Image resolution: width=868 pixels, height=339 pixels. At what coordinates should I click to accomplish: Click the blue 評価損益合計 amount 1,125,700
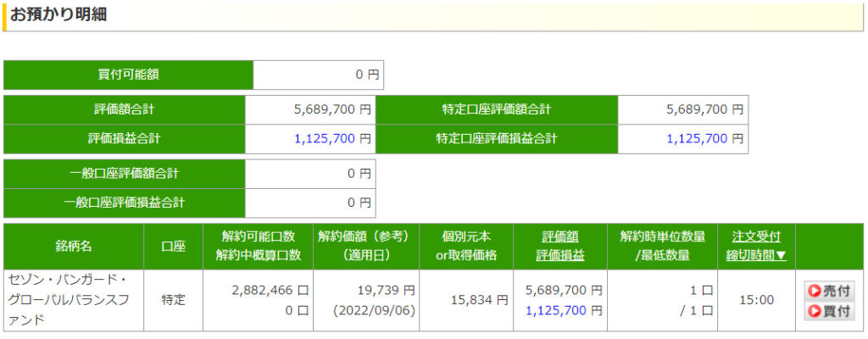[x=325, y=138]
